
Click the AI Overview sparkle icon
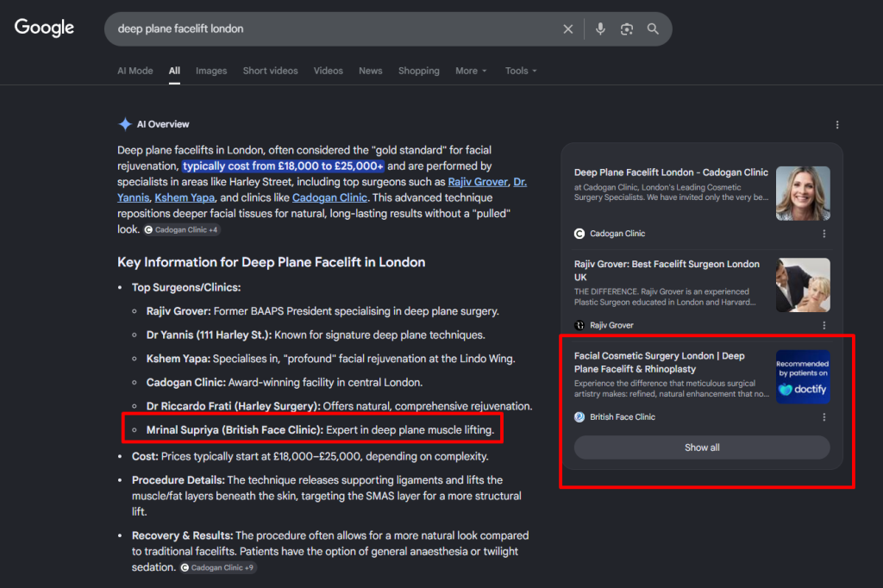pos(125,124)
